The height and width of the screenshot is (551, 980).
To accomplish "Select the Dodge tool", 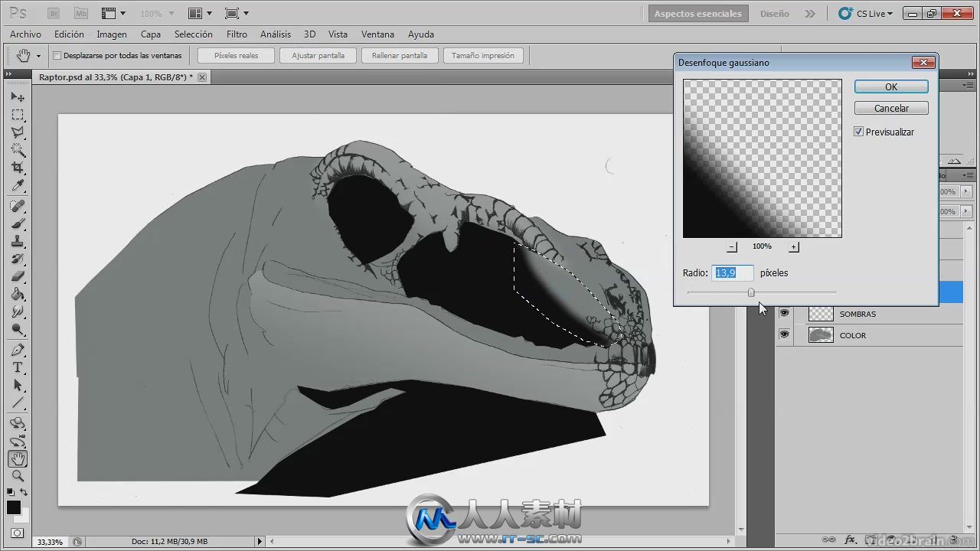I will (18, 330).
